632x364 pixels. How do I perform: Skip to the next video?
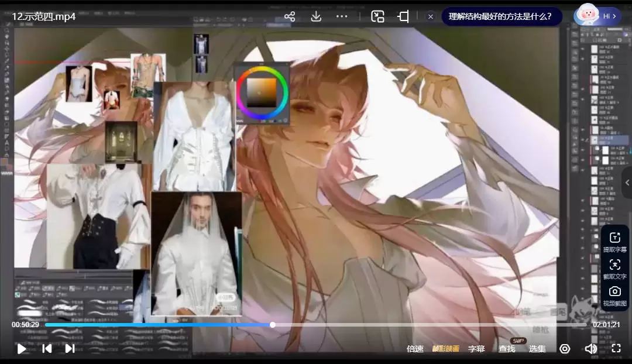coord(70,349)
